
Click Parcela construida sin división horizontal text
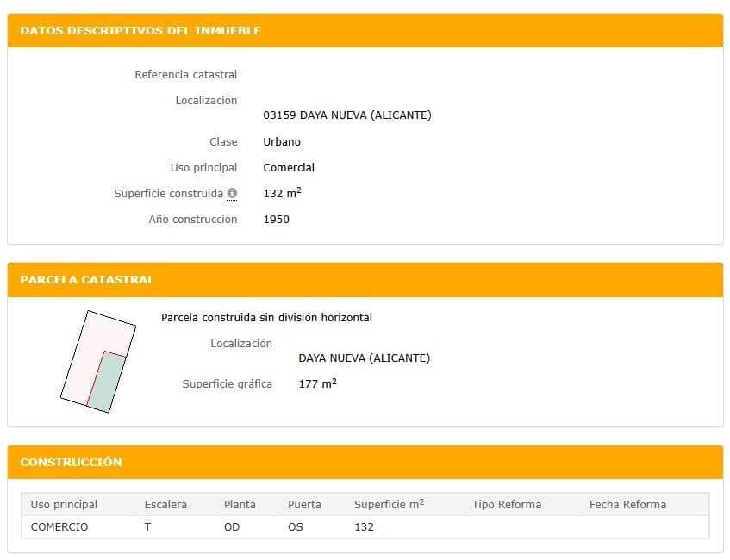(x=267, y=317)
